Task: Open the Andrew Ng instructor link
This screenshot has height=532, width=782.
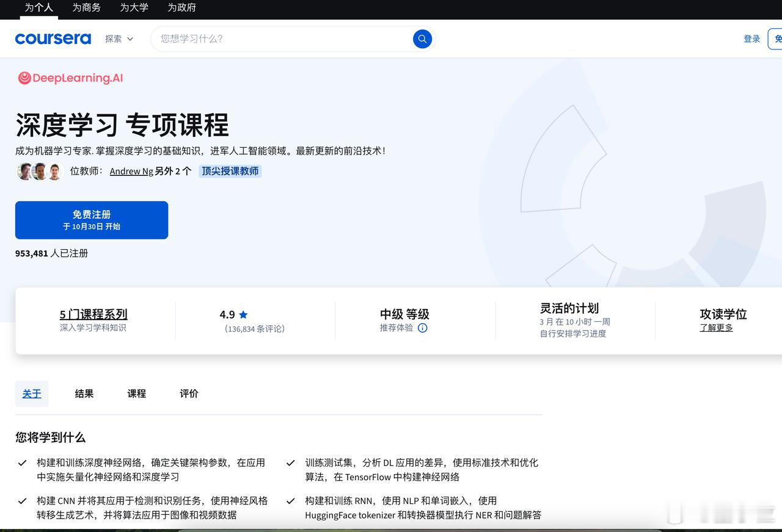Action: [x=131, y=171]
